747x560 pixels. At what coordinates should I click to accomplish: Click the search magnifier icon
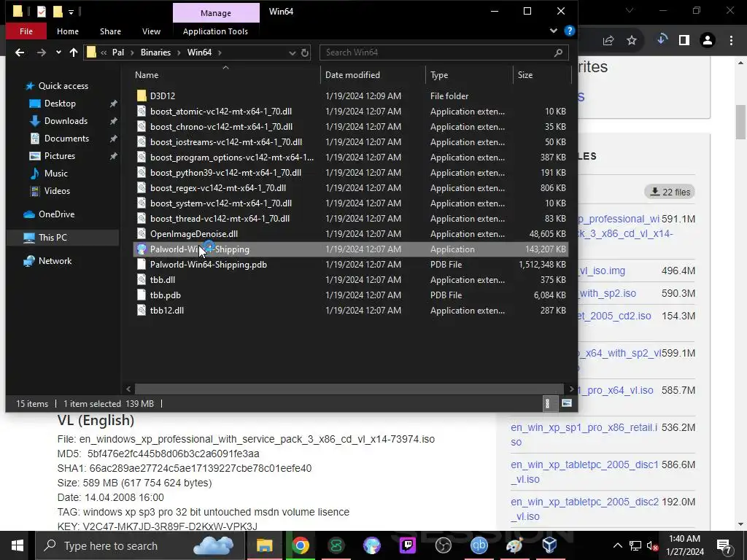558,52
